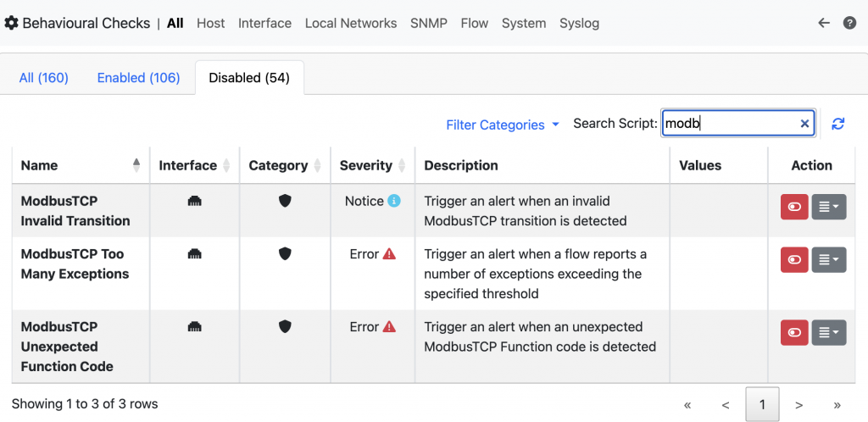Switch to the Enabled (106) tab

[138, 78]
